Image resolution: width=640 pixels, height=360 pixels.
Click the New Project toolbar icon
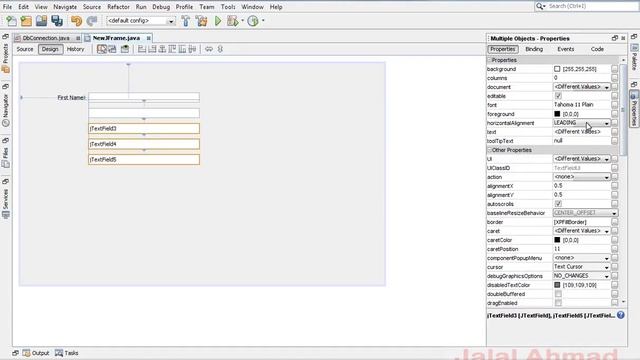[26, 21]
